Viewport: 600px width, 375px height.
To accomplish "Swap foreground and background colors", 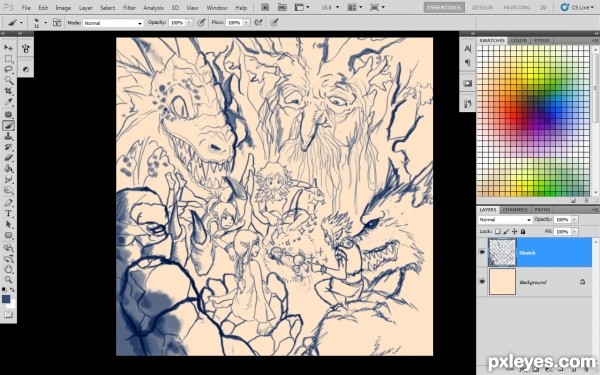I will pos(12,290).
